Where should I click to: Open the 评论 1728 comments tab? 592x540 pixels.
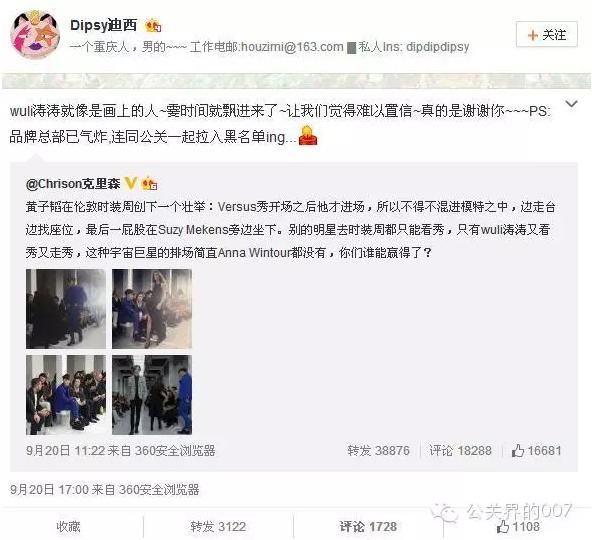[368, 526]
